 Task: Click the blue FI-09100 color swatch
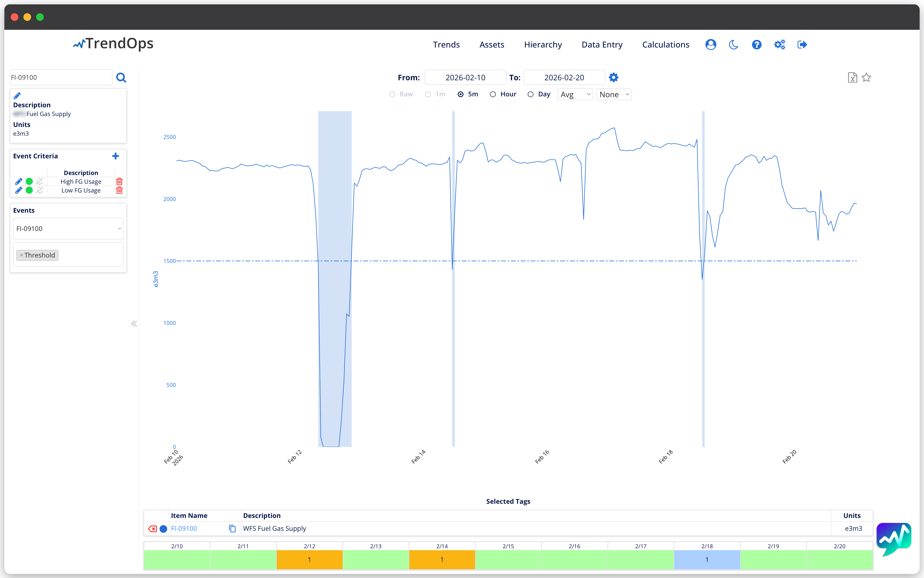click(x=163, y=529)
